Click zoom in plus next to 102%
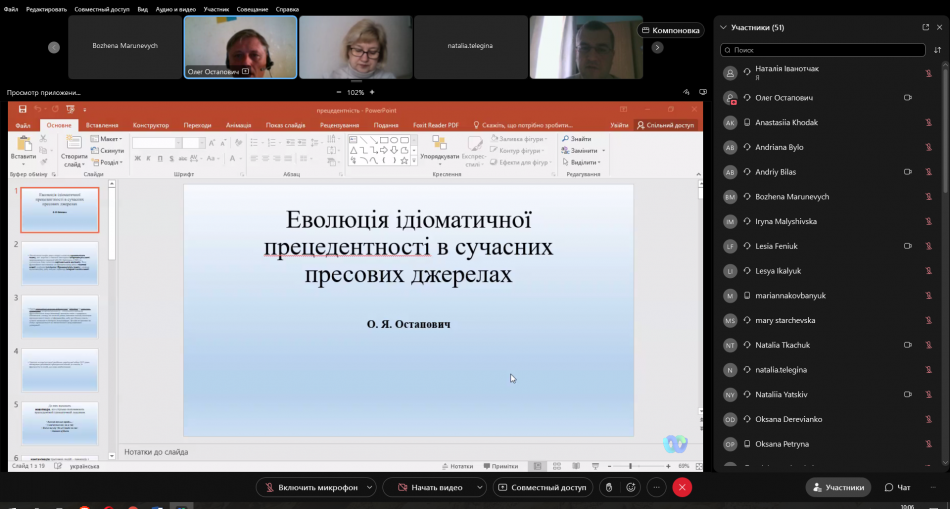 coord(374,92)
